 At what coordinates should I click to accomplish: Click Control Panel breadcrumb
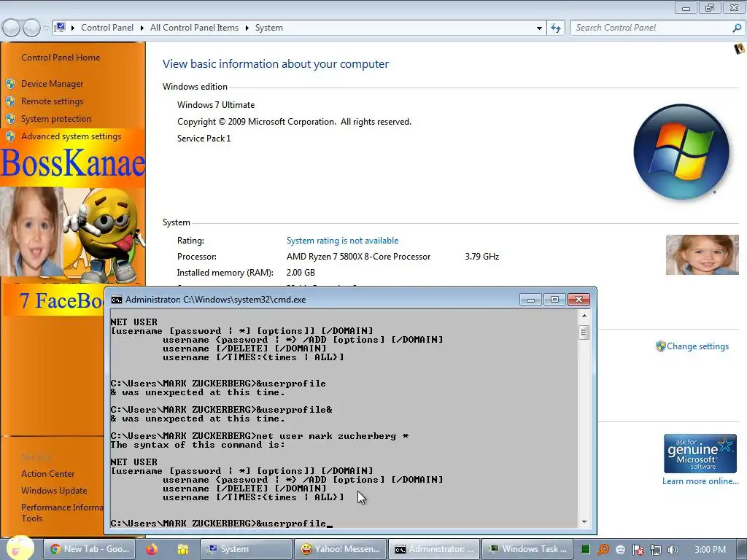(x=107, y=28)
